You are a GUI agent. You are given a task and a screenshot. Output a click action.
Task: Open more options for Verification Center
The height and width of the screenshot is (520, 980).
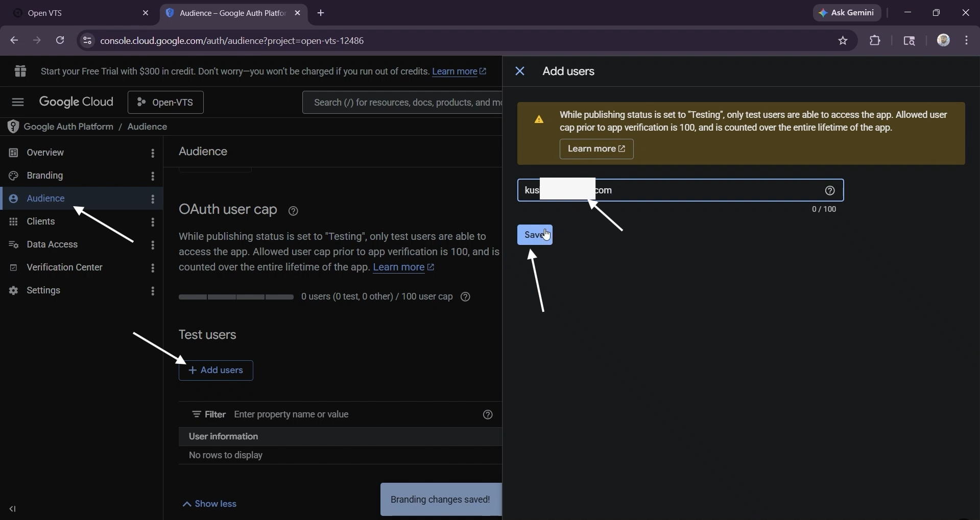[153, 268]
